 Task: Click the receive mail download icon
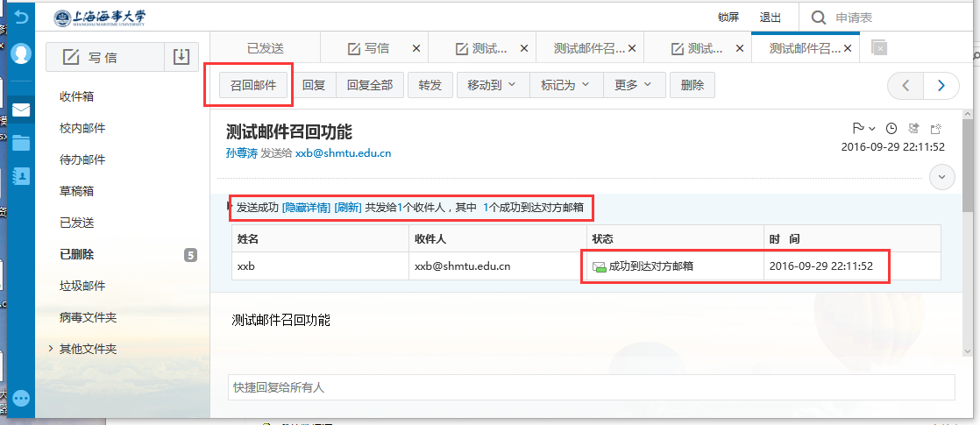181,57
